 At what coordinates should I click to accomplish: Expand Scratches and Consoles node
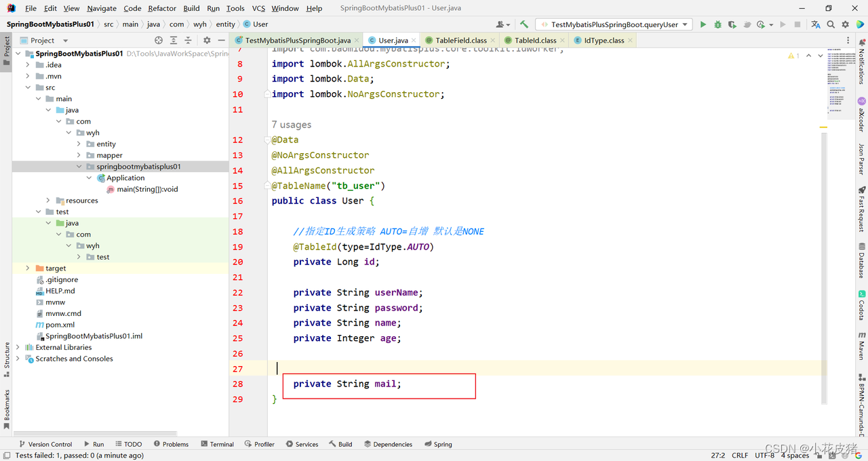coord(18,359)
